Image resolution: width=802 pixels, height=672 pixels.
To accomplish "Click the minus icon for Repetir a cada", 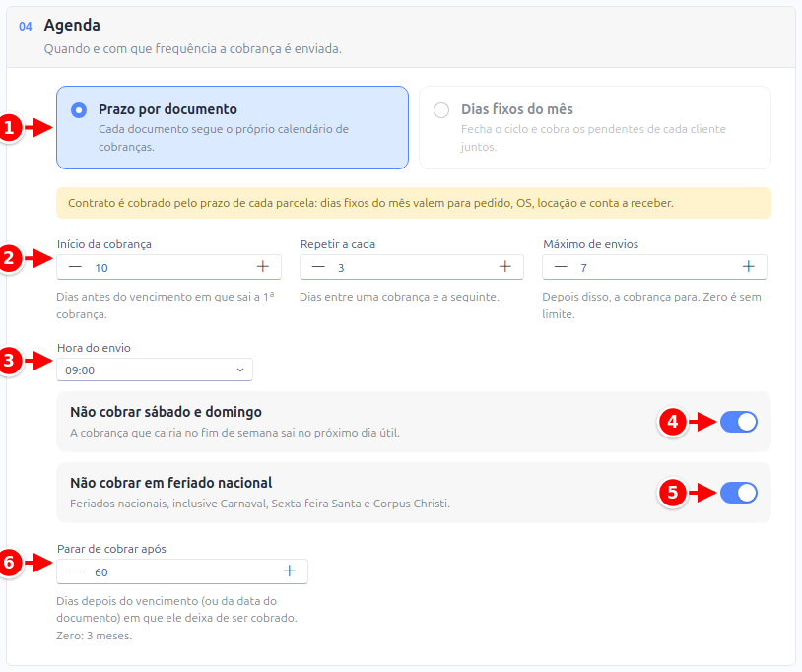I will 318,267.
